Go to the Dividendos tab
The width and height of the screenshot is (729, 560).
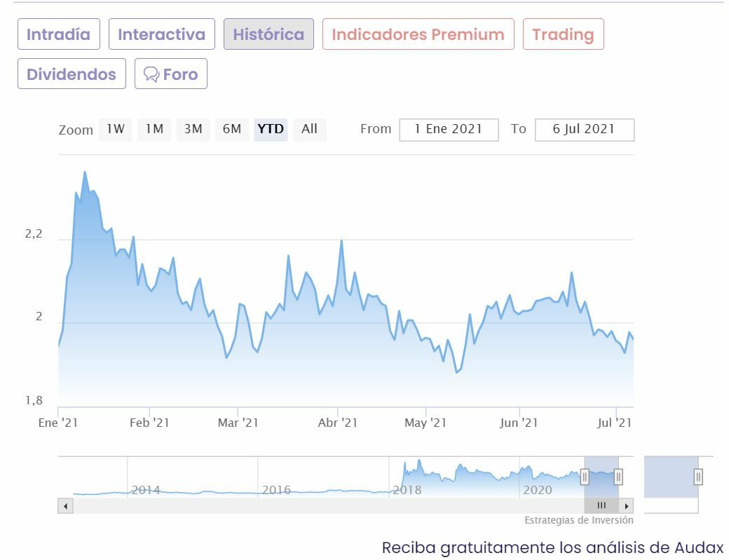(71, 74)
